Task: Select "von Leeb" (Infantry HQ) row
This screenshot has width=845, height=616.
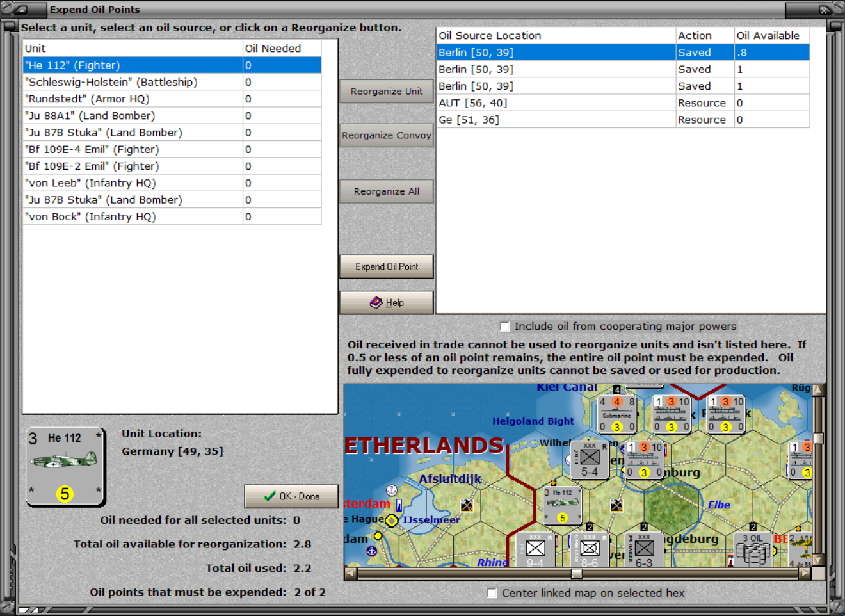Action: (x=172, y=183)
